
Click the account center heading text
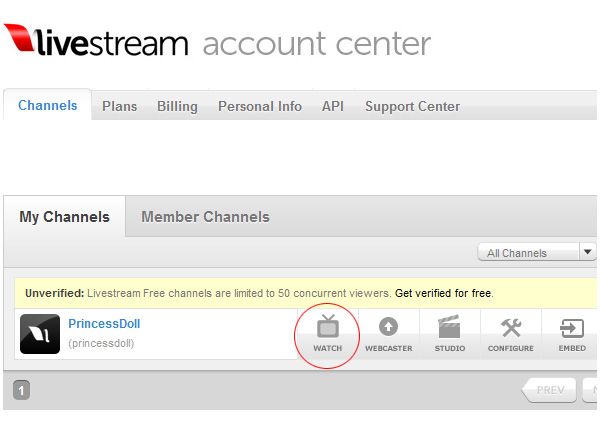(317, 44)
